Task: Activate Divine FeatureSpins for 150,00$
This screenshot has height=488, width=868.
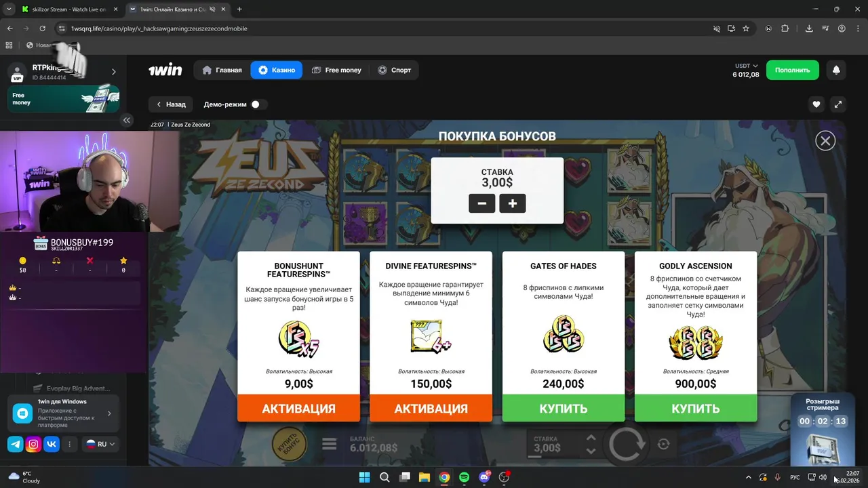Action: (x=431, y=409)
